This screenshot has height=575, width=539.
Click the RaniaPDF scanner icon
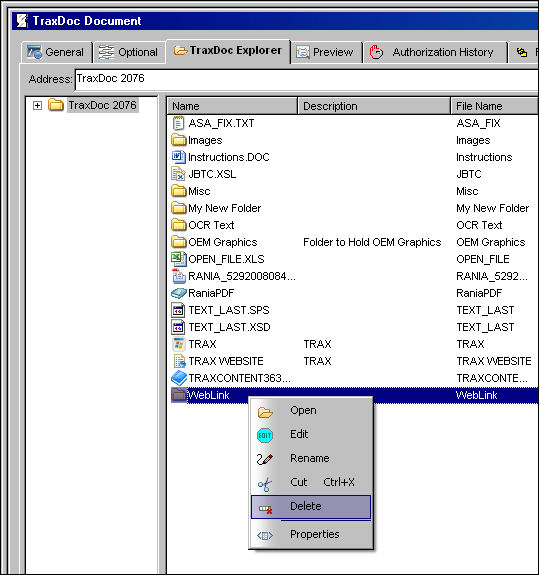pos(179,293)
